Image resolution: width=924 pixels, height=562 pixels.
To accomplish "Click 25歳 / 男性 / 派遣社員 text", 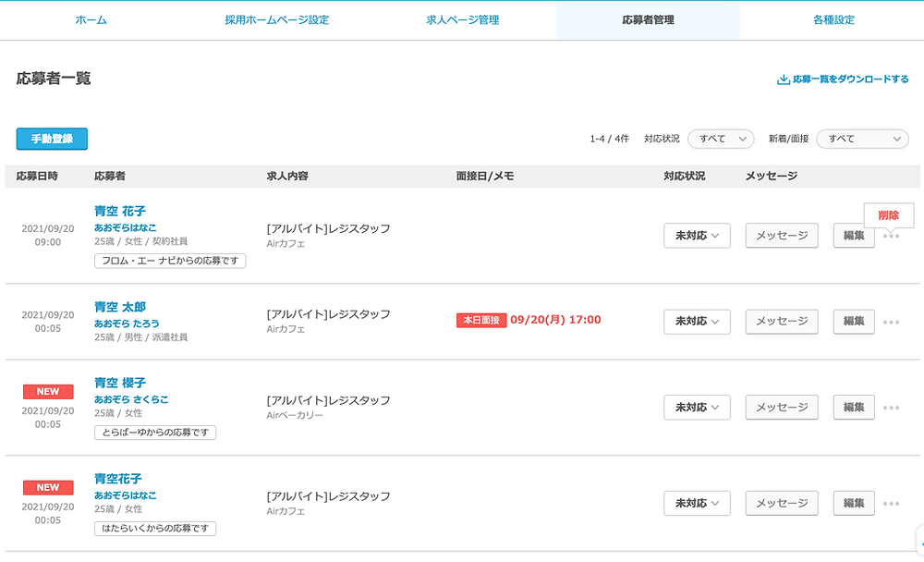I will click(x=140, y=338).
